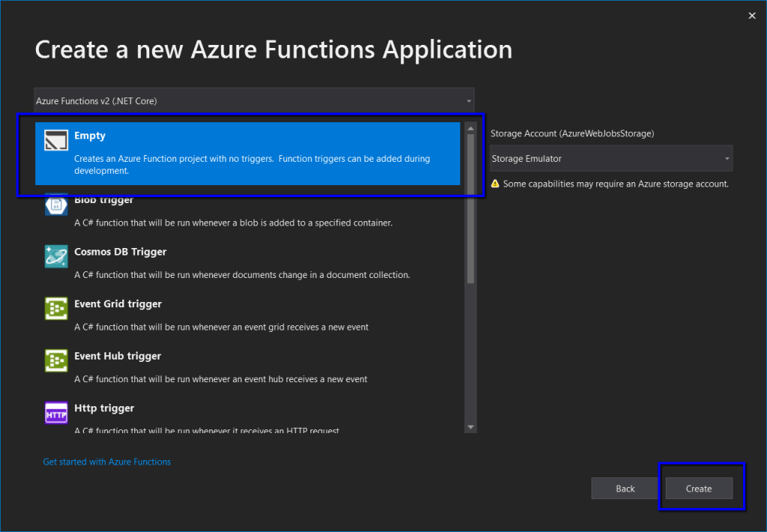Open Get started with Azure Functions link

coord(107,462)
